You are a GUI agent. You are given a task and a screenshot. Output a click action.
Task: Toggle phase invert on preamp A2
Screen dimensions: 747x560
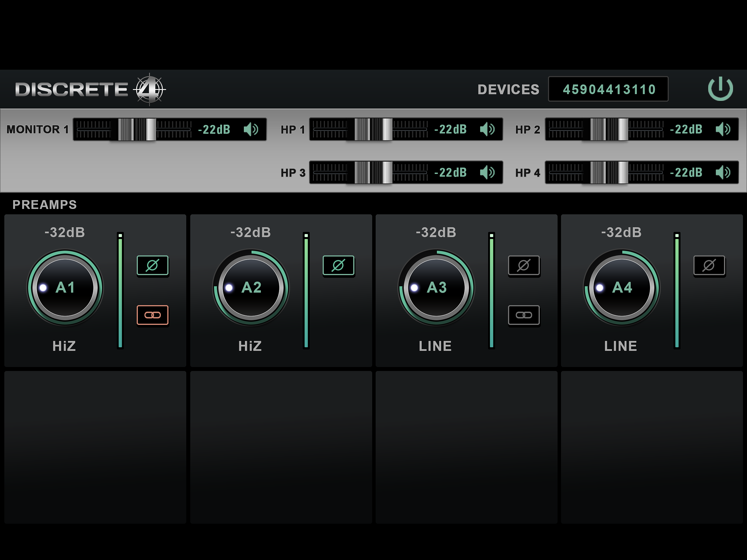(x=339, y=266)
